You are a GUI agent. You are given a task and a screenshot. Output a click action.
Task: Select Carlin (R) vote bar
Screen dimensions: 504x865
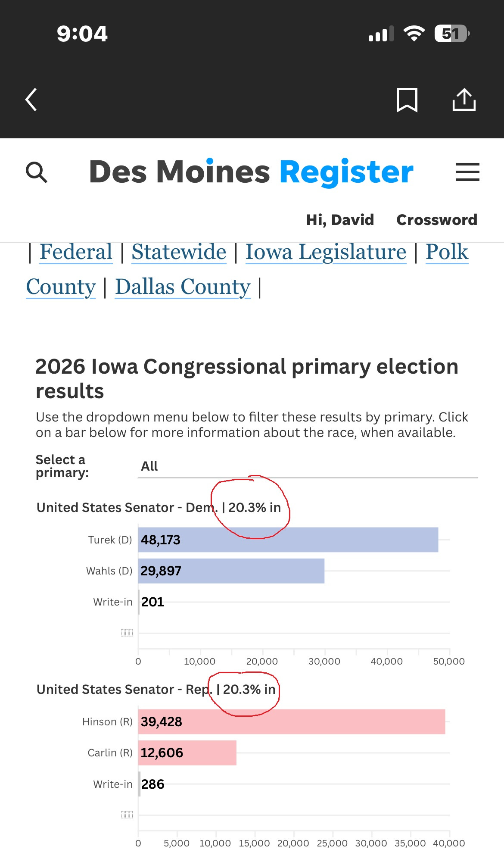187,753
